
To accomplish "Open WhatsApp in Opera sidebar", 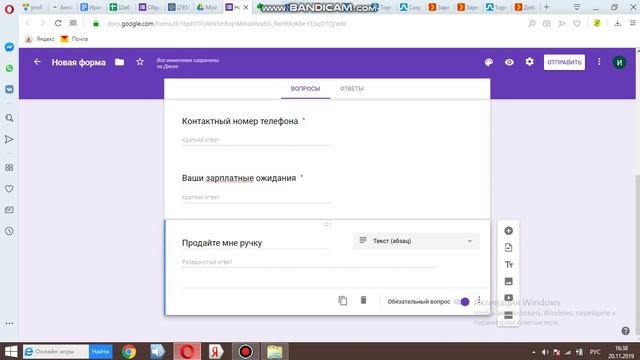I will click(x=9, y=68).
